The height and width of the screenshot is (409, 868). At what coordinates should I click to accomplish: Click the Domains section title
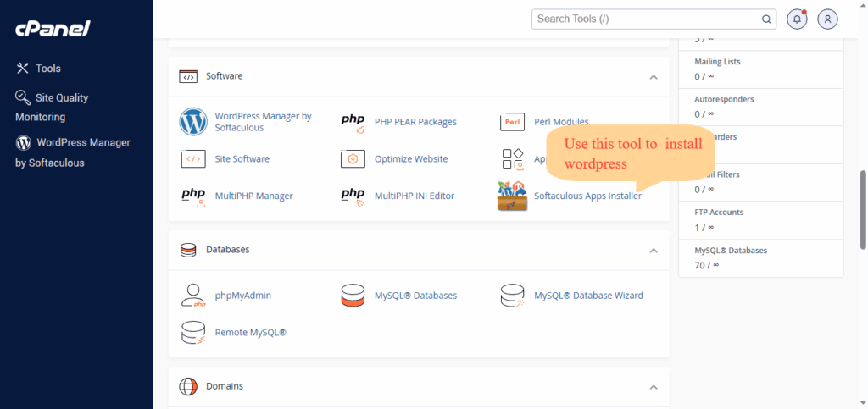[224, 386]
